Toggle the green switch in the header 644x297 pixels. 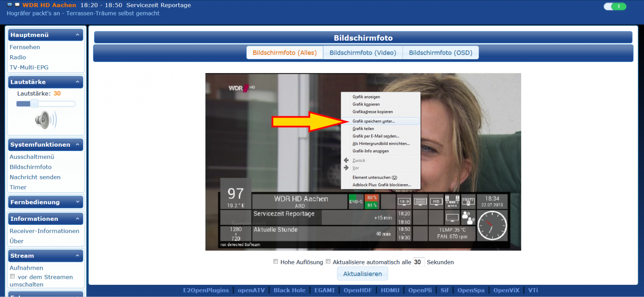(615, 6)
